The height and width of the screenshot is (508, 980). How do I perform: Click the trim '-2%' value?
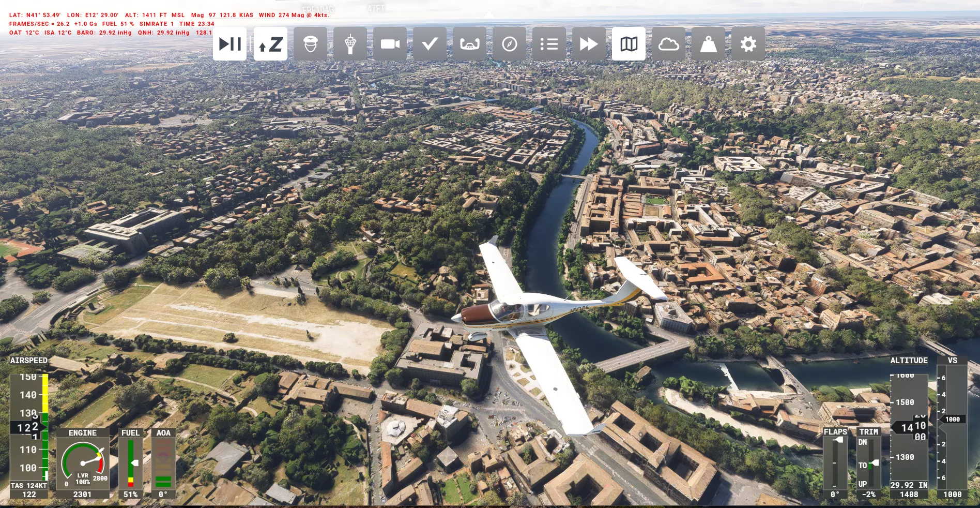pos(868,495)
